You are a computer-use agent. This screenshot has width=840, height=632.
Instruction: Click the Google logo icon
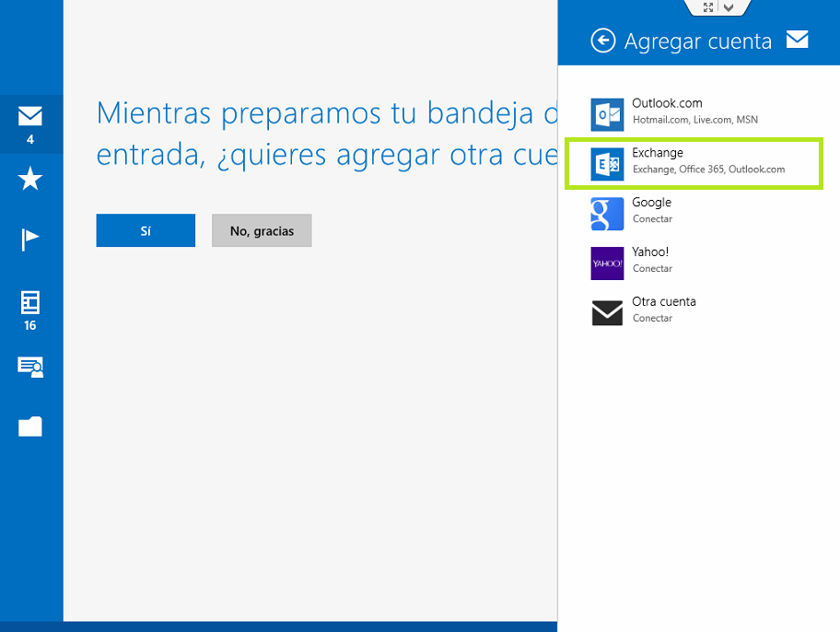point(608,214)
